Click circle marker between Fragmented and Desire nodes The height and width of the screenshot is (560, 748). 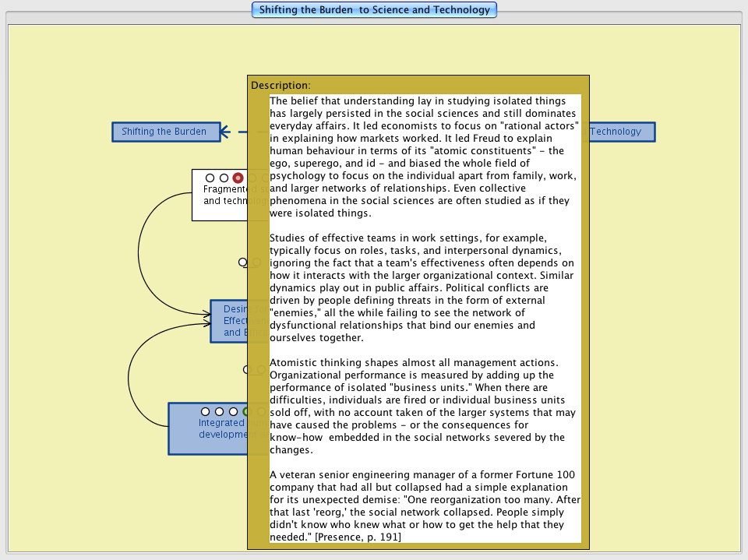(242, 262)
